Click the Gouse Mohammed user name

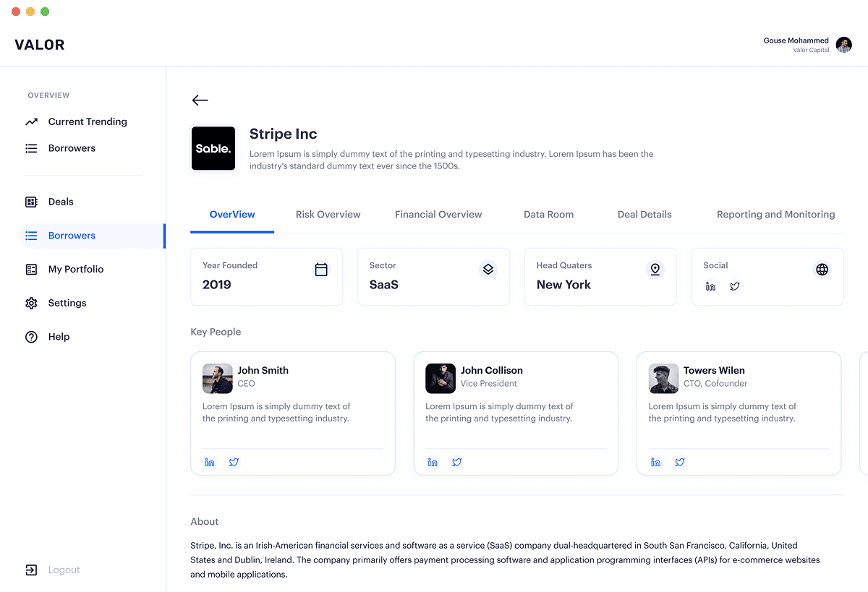click(796, 40)
